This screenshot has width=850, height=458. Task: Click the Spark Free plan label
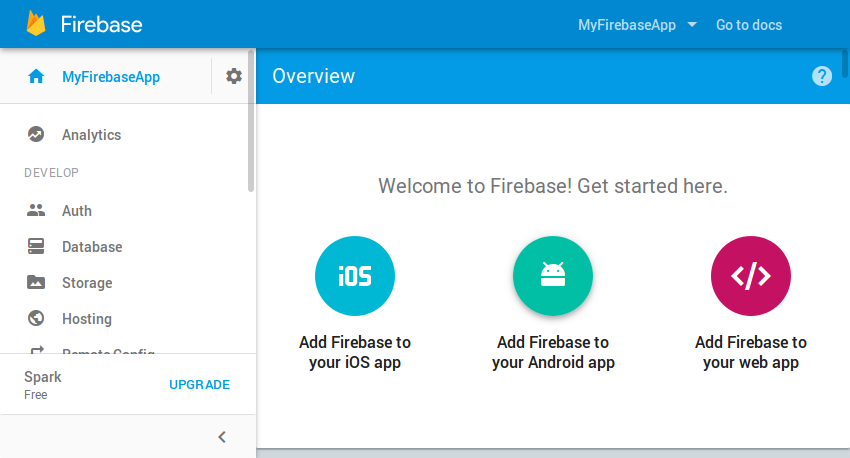[43, 385]
